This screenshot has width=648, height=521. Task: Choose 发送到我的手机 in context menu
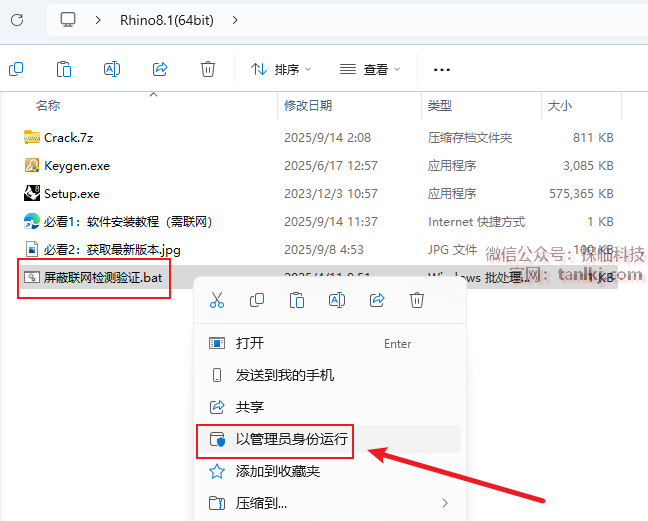click(329, 375)
